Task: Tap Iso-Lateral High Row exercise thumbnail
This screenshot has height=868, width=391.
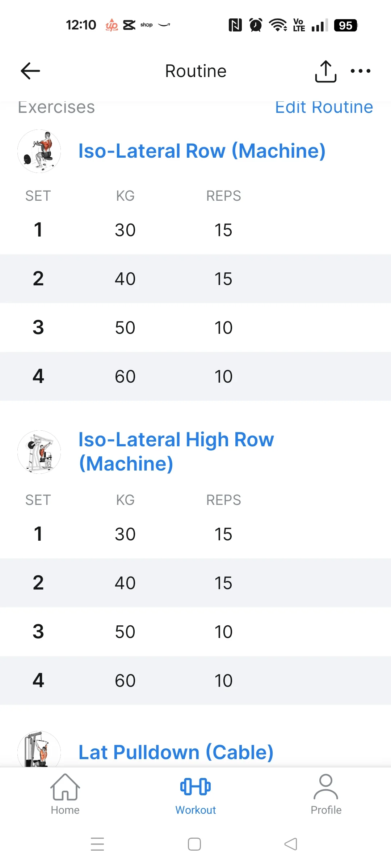Action: [x=39, y=452]
